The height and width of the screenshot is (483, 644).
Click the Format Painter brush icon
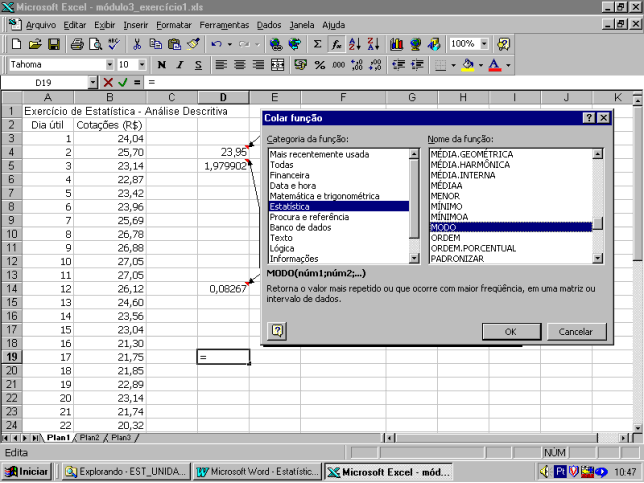194,44
